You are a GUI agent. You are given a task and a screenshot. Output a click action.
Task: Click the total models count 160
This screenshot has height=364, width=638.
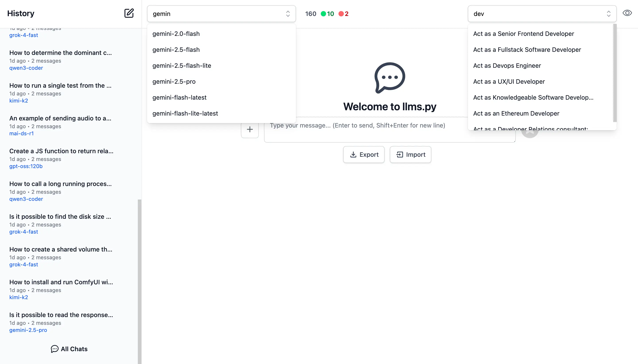click(x=311, y=14)
